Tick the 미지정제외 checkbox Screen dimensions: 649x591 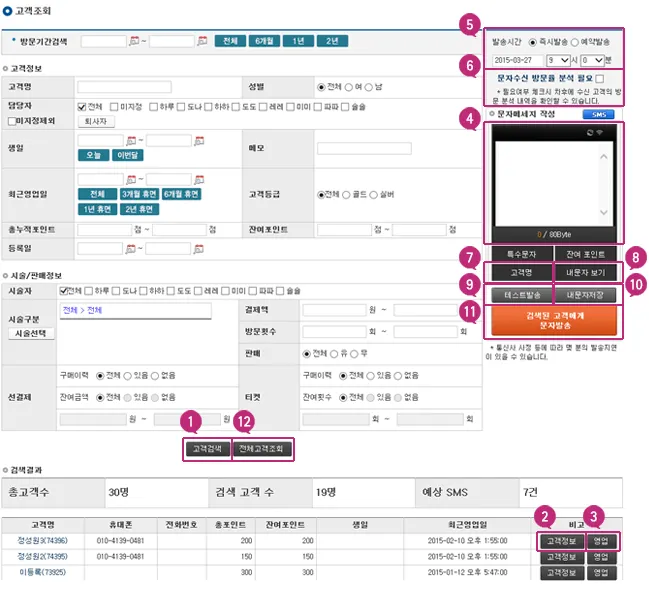(x=12, y=121)
